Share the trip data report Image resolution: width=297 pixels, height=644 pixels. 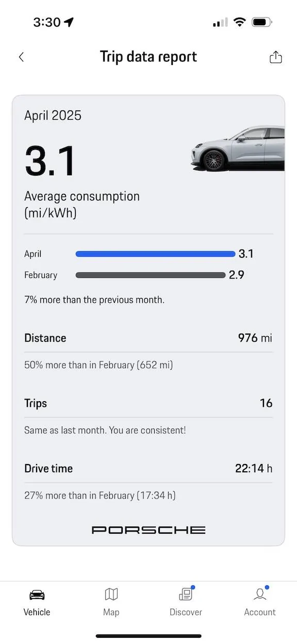pos(275,57)
